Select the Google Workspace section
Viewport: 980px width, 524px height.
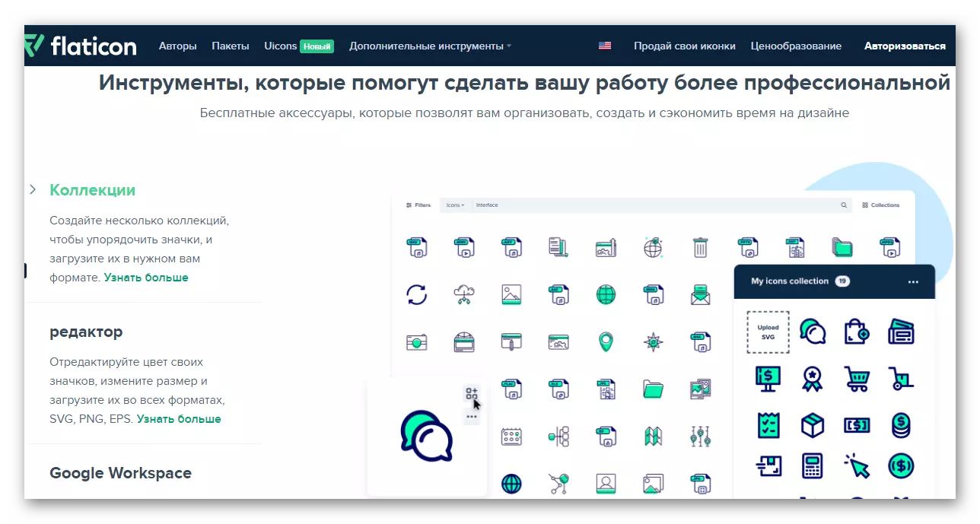(x=120, y=473)
